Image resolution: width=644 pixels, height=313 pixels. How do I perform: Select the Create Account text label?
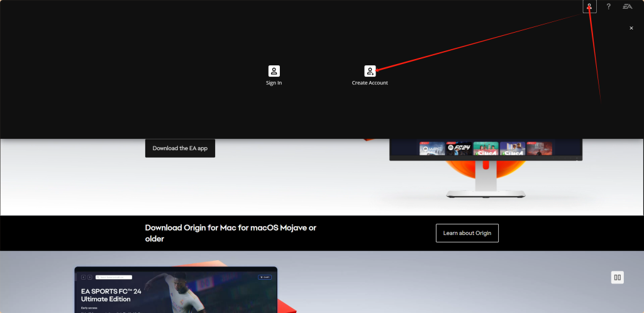pyautogui.click(x=370, y=83)
